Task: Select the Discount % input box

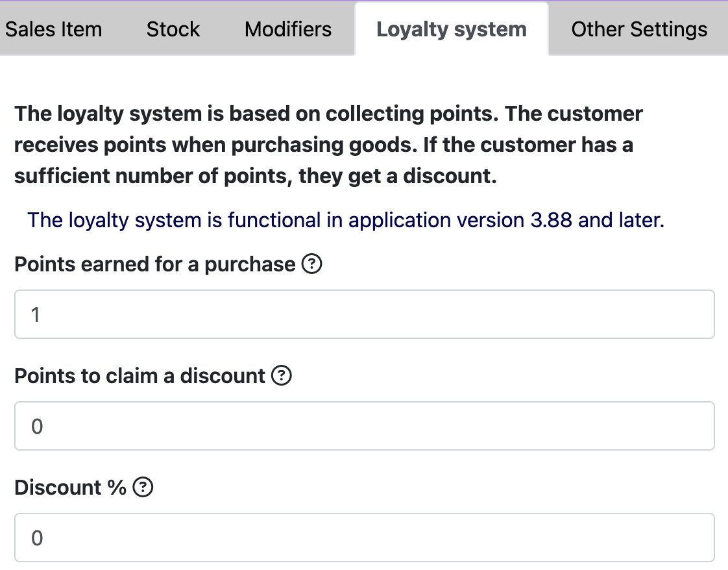Action: 365,538
